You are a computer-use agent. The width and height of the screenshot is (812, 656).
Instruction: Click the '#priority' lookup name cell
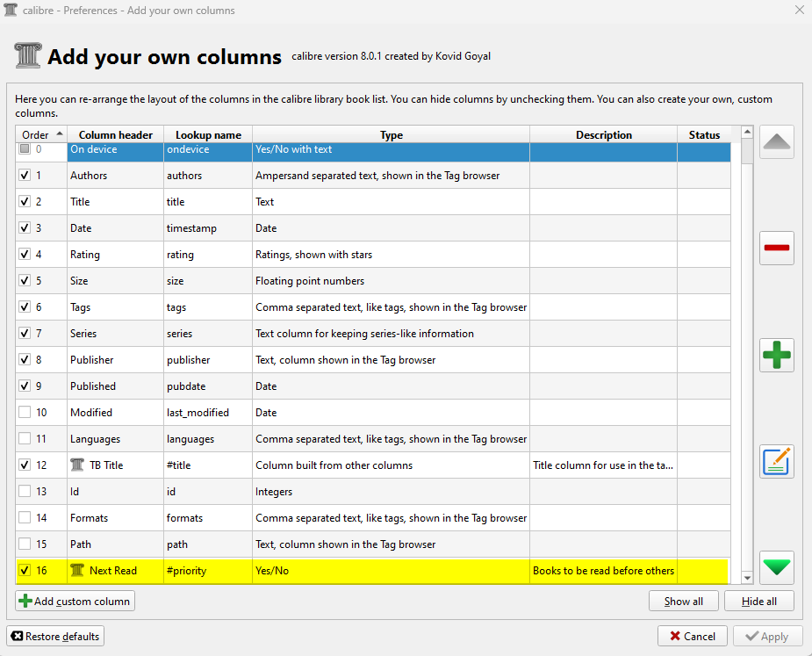[208, 571]
